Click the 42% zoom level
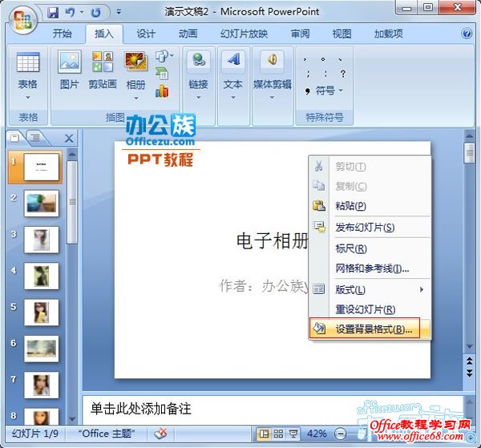The image size is (481, 448). tap(317, 434)
